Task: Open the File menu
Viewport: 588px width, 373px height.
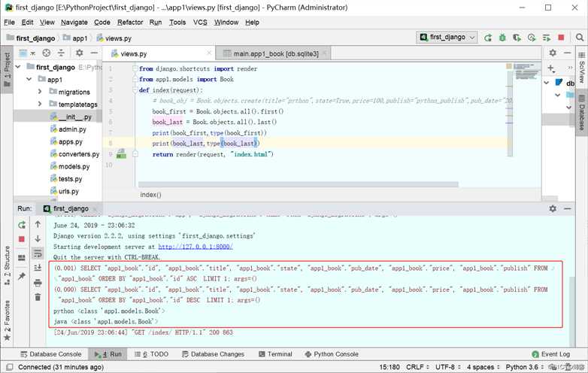Action: tap(9, 23)
